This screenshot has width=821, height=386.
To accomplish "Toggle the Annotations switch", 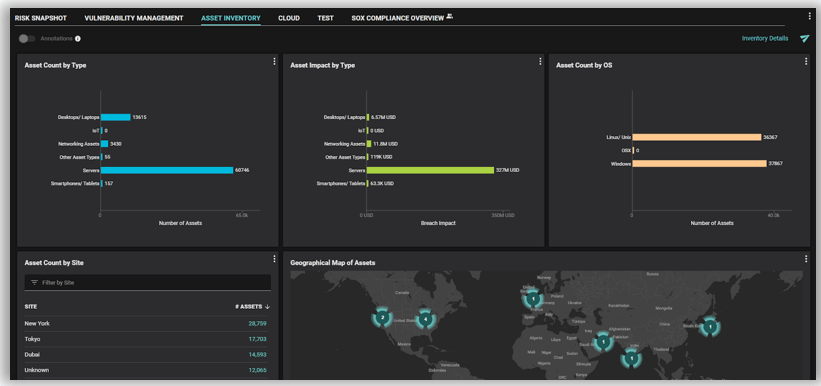I will 27,39.
